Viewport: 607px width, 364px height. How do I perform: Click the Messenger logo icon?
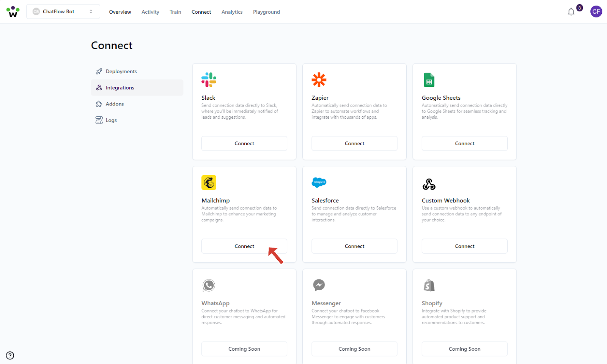[319, 285]
